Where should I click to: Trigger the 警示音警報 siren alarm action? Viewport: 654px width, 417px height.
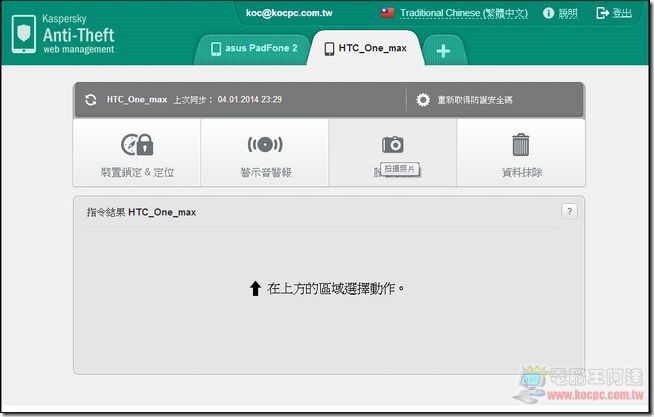[x=265, y=153]
